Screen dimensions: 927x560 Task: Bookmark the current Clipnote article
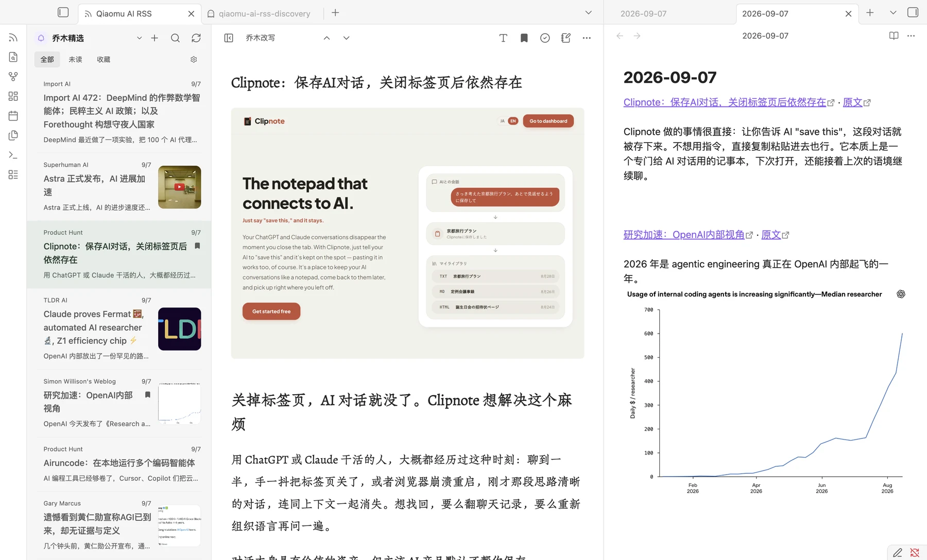[x=524, y=38]
